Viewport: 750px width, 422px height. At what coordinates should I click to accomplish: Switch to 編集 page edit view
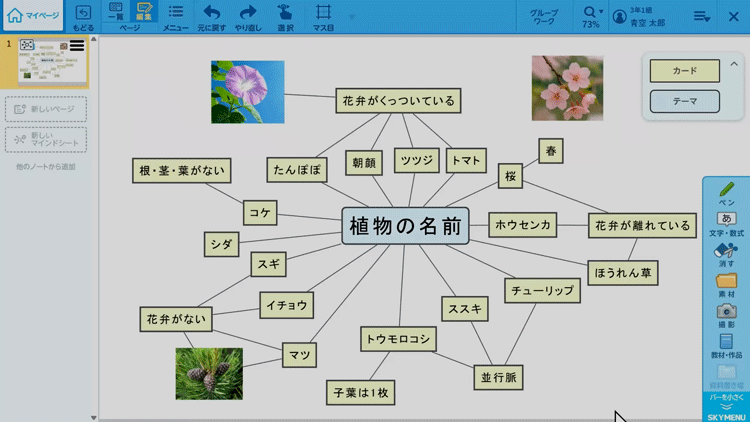coord(144,12)
